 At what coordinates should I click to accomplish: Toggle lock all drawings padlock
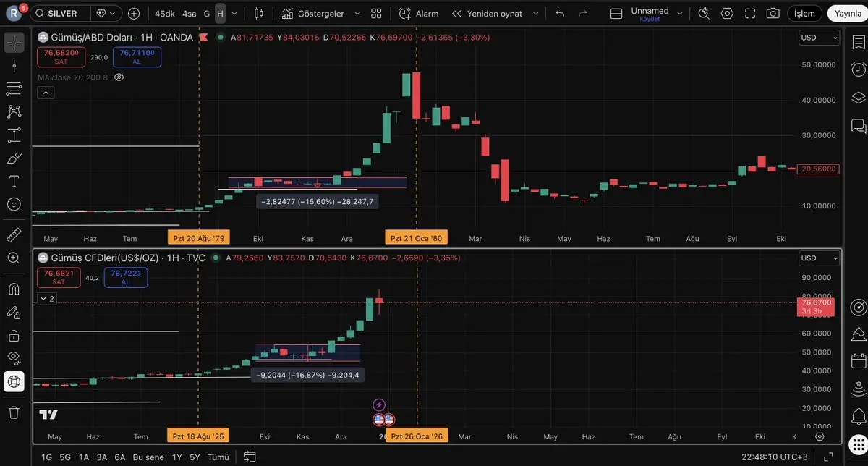(14, 335)
